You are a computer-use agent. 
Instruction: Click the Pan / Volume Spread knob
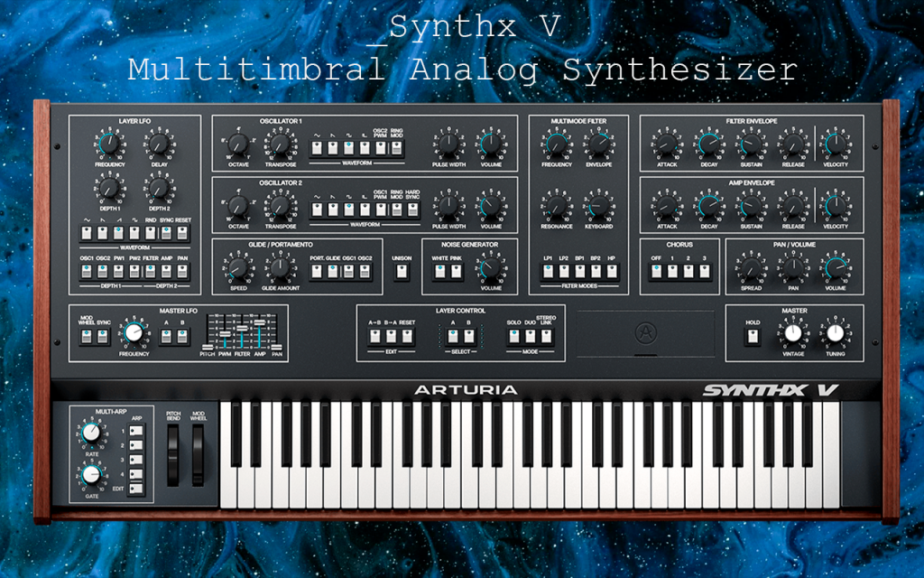point(752,267)
